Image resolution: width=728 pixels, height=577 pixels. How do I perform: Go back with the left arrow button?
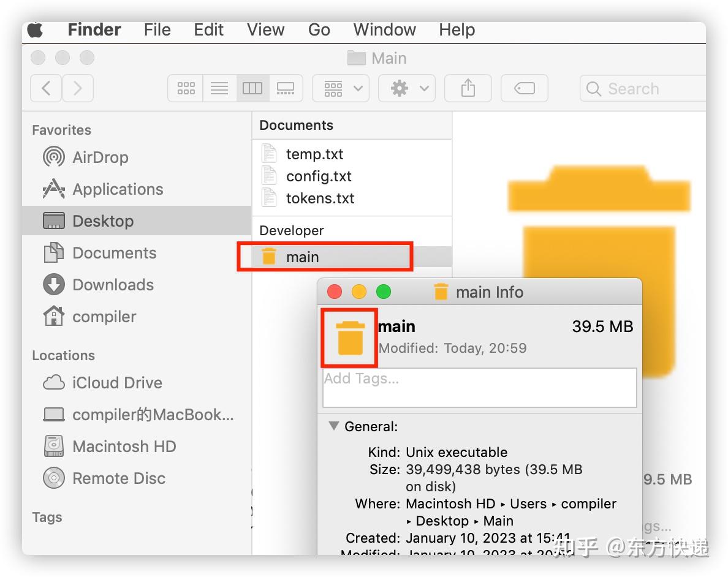[46, 88]
